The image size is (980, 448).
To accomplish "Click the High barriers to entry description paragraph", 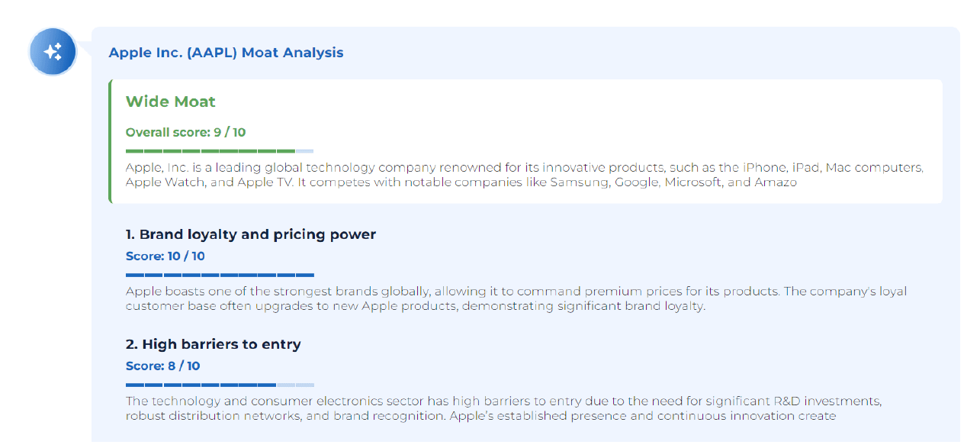I will click(503, 408).
